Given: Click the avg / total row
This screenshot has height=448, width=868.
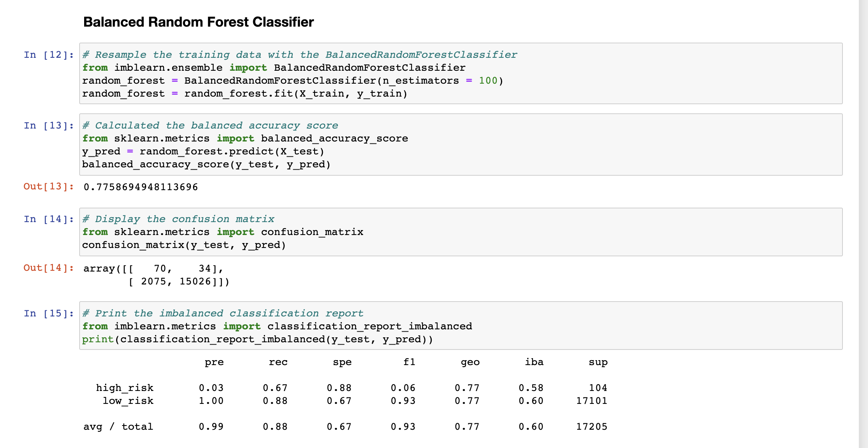Looking at the screenshot, I should 118,426.
